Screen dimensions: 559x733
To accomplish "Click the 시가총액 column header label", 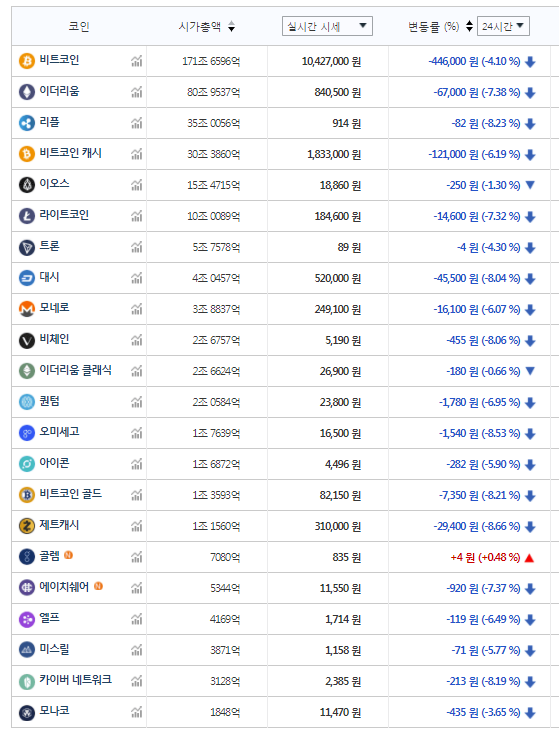I will [200, 26].
